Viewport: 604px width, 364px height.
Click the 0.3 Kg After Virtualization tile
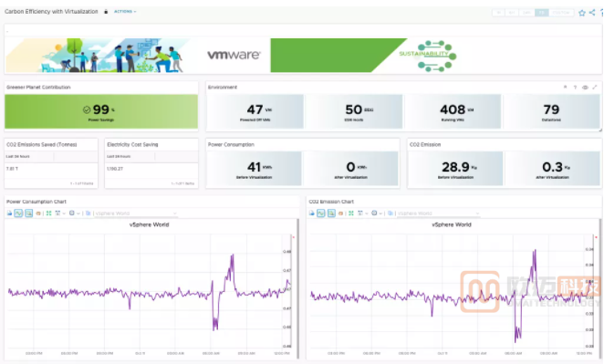(552, 169)
